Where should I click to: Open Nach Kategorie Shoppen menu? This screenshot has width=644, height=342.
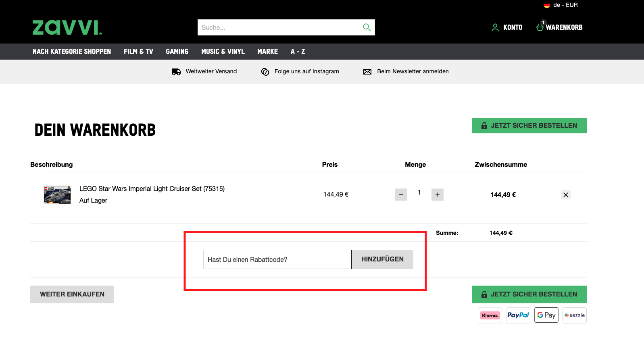[72, 52]
